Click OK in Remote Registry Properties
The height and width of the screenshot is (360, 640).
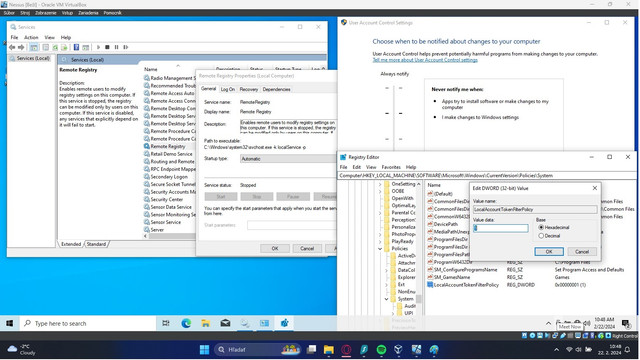pyautogui.click(x=275, y=249)
